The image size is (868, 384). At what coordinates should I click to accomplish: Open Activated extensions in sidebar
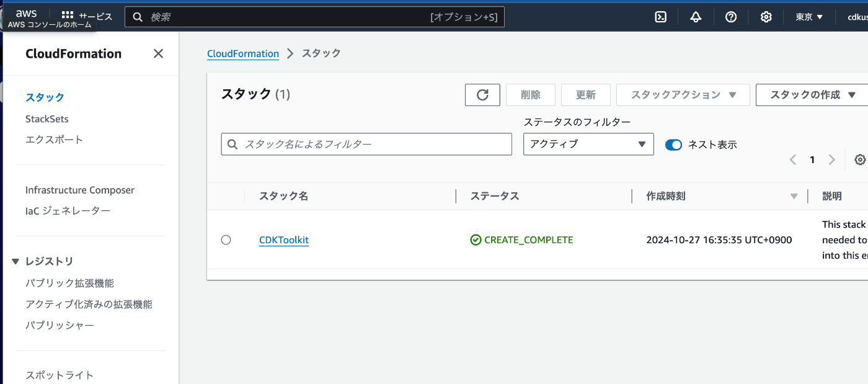[x=89, y=304]
